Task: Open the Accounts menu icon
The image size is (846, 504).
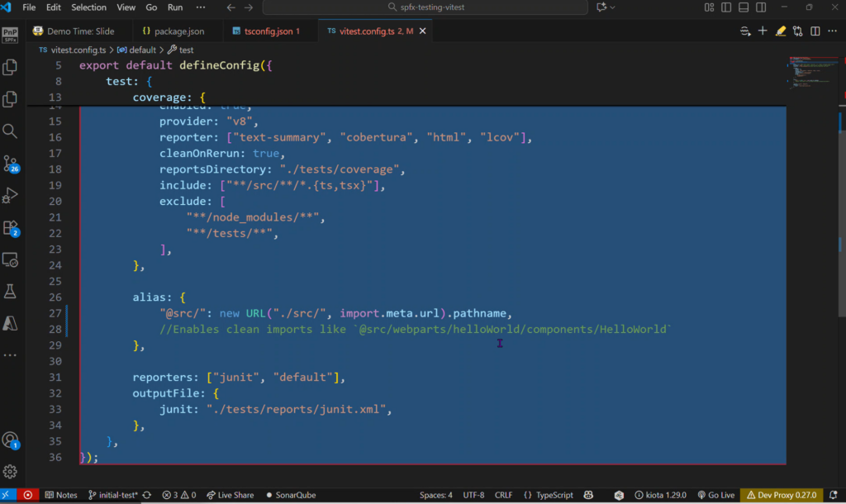Action: tap(10, 440)
